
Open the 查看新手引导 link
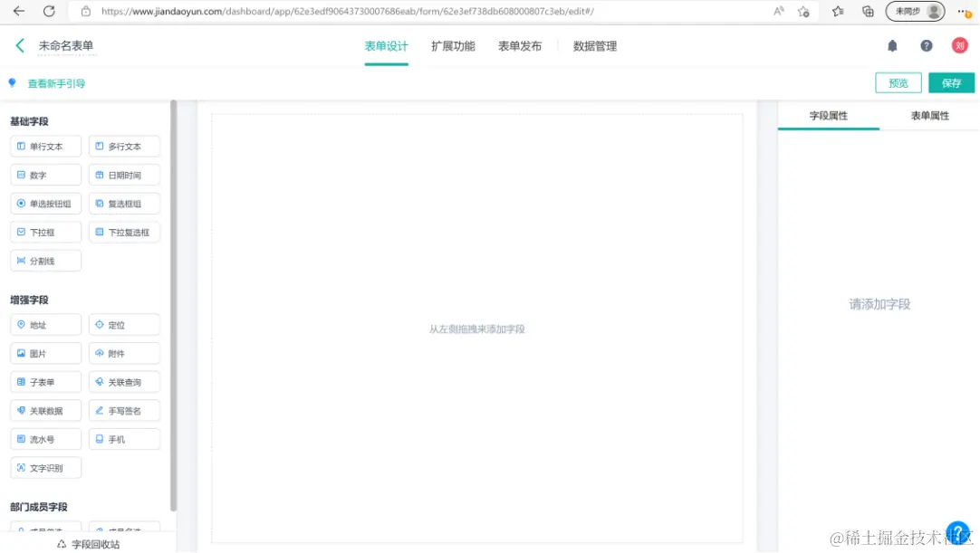[x=56, y=83]
